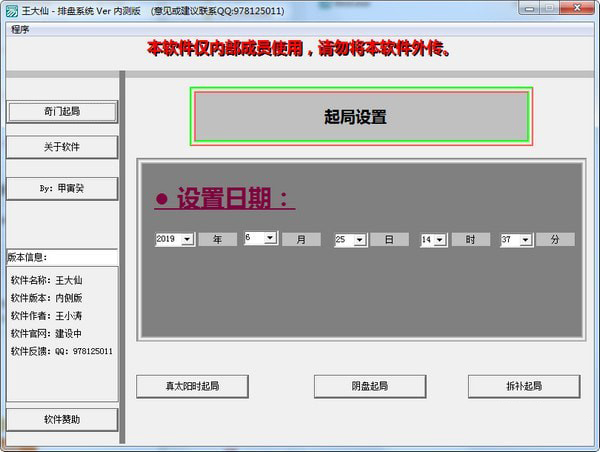Click the 年 label button
The width and height of the screenshot is (600, 452).
tap(217, 240)
